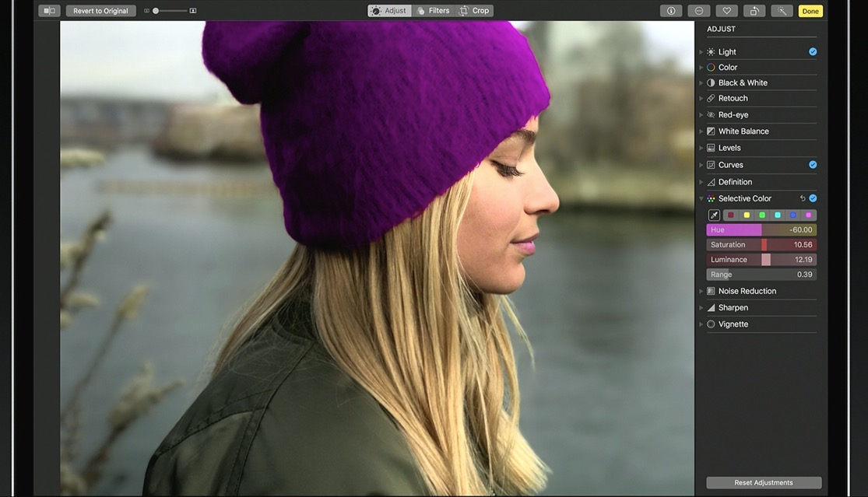The width and height of the screenshot is (868, 497).
Task: Expand the Sharpen section
Action: coord(701,307)
